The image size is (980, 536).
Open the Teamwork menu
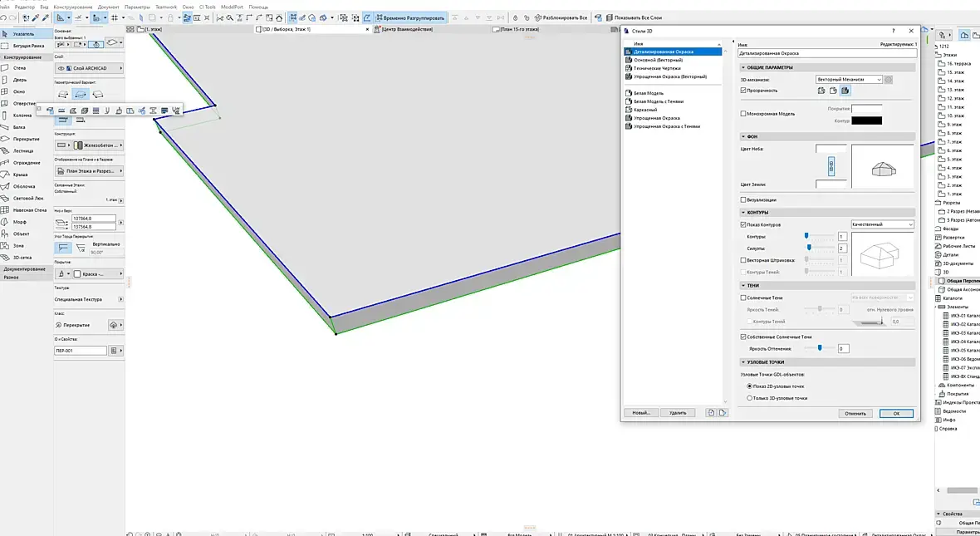pos(166,7)
